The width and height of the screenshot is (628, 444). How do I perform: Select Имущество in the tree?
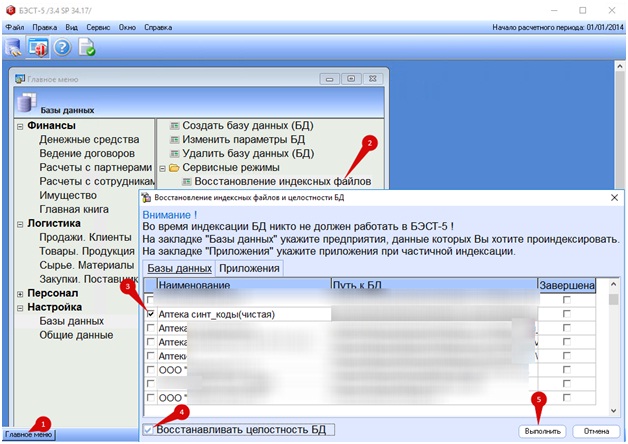point(68,196)
